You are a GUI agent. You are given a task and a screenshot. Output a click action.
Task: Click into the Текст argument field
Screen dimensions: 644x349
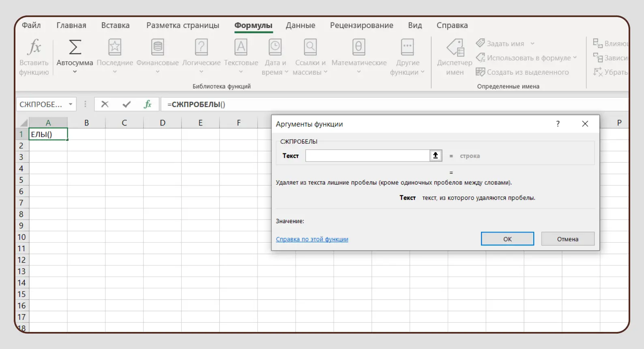point(367,155)
